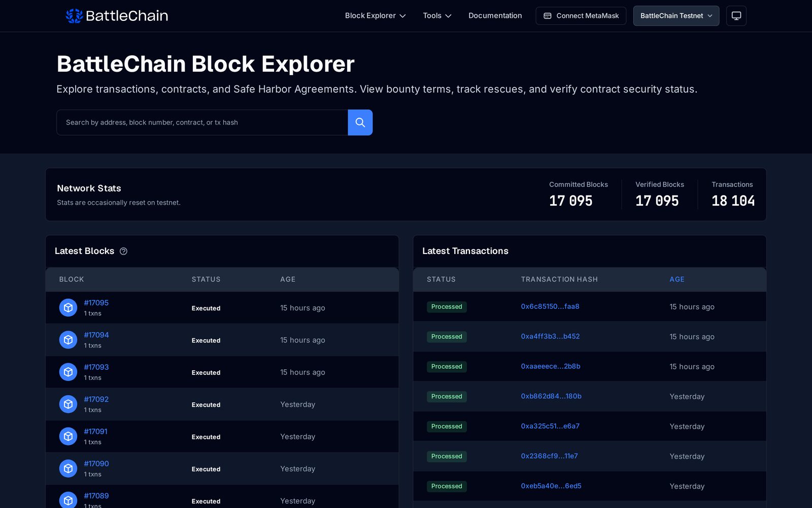Click the Latest Transactions heading
The height and width of the screenshot is (508, 812).
[x=465, y=251]
